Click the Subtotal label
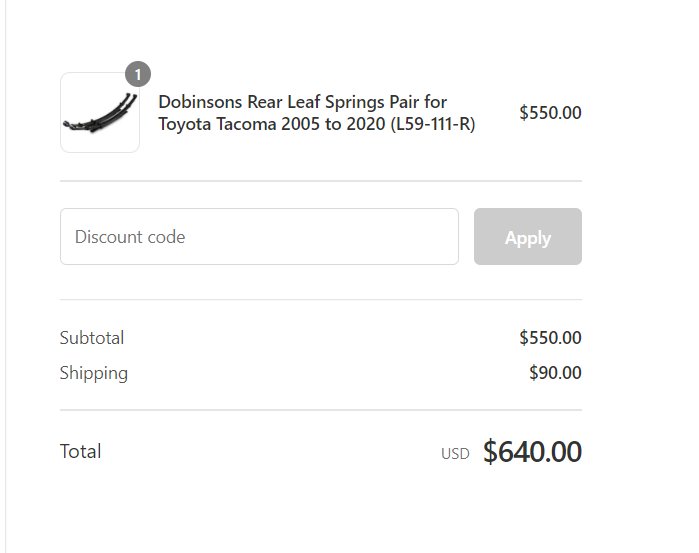The height and width of the screenshot is (553, 699). coord(92,338)
